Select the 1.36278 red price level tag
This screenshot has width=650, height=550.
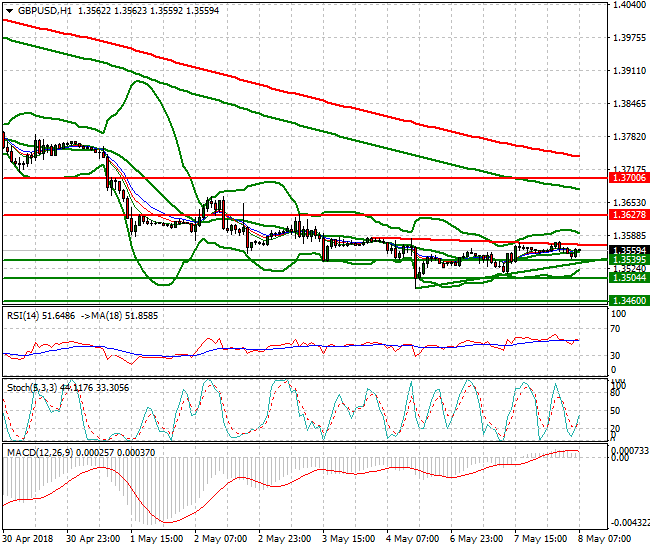pyautogui.click(x=627, y=215)
